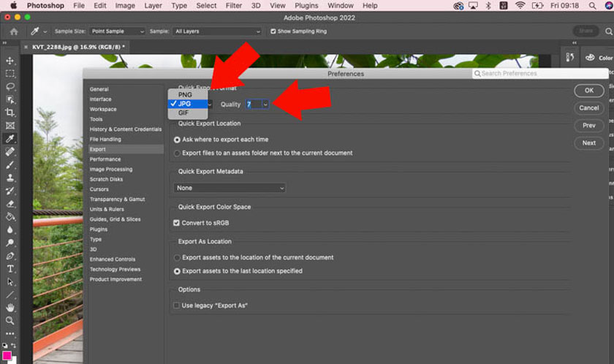Select the Rectangular Marquee tool

[10, 74]
